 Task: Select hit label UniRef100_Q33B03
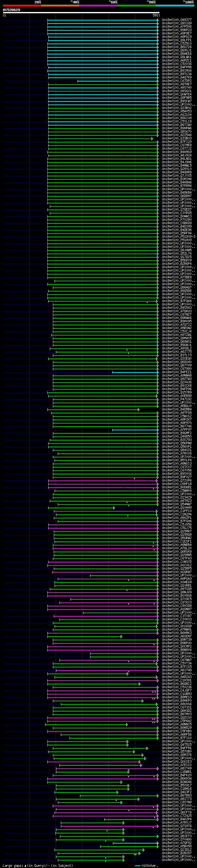click(x=177, y=139)
